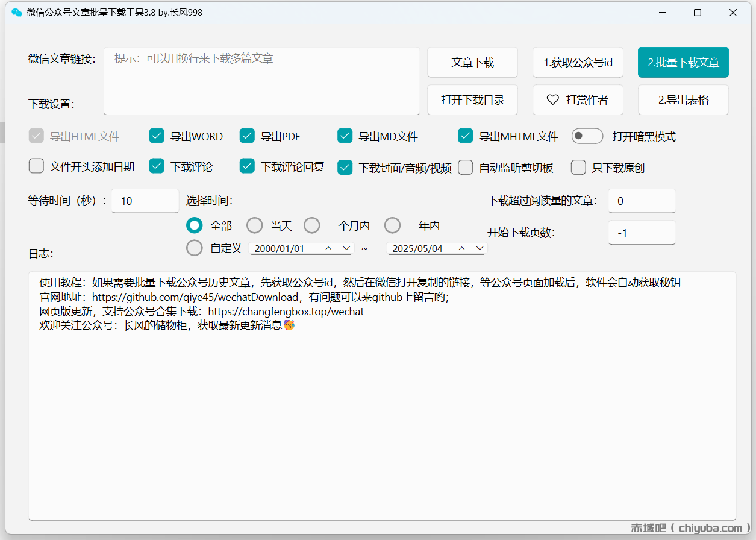Enable 文件开头添加日期 checkbox

pos(36,166)
